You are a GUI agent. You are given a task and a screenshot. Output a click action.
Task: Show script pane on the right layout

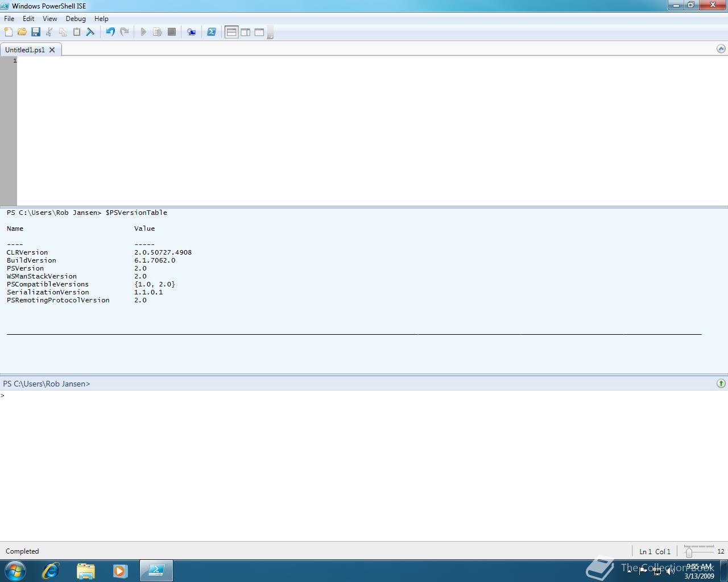pos(245,32)
